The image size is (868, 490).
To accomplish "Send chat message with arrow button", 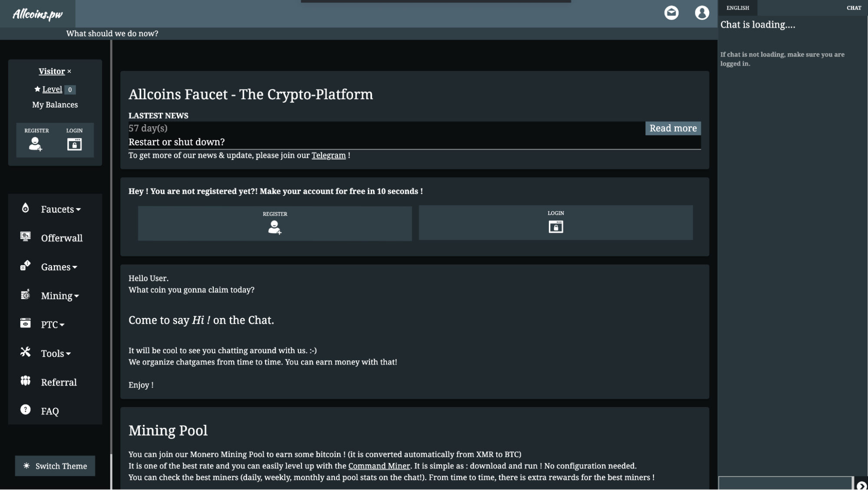I will 861,485.
